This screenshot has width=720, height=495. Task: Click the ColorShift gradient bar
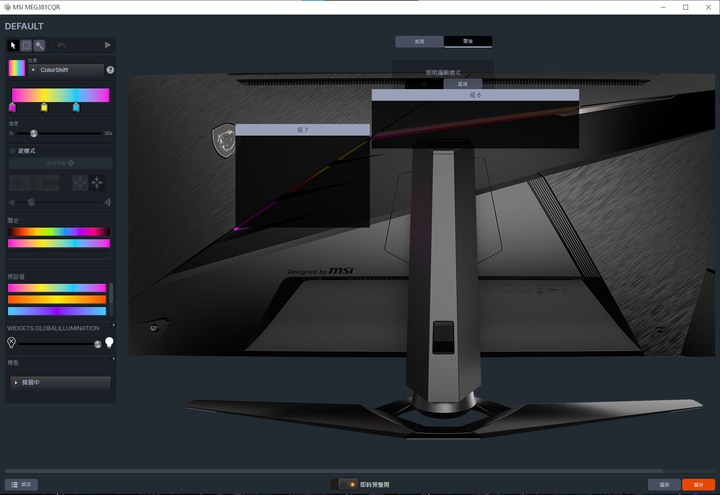pos(61,95)
